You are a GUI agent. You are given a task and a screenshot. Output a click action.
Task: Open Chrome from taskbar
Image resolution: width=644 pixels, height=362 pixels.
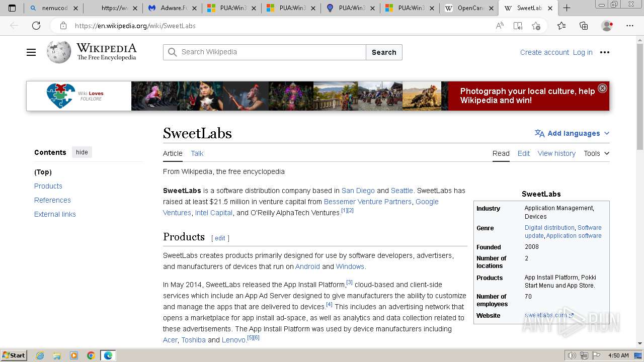(91, 355)
